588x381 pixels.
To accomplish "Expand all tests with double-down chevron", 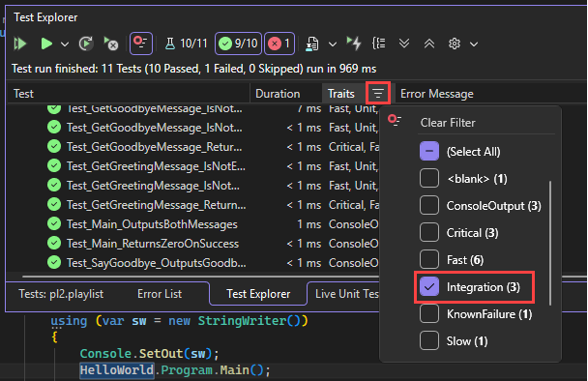I will click(x=404, y=44).
